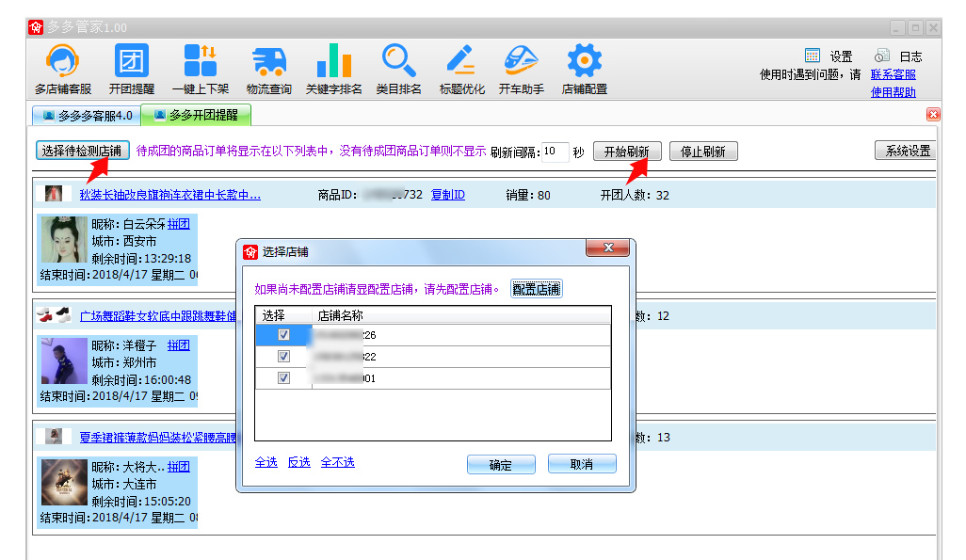
Task: Open the 广场舞蹈鞋女软底 product link
Action: pos(158,316)
